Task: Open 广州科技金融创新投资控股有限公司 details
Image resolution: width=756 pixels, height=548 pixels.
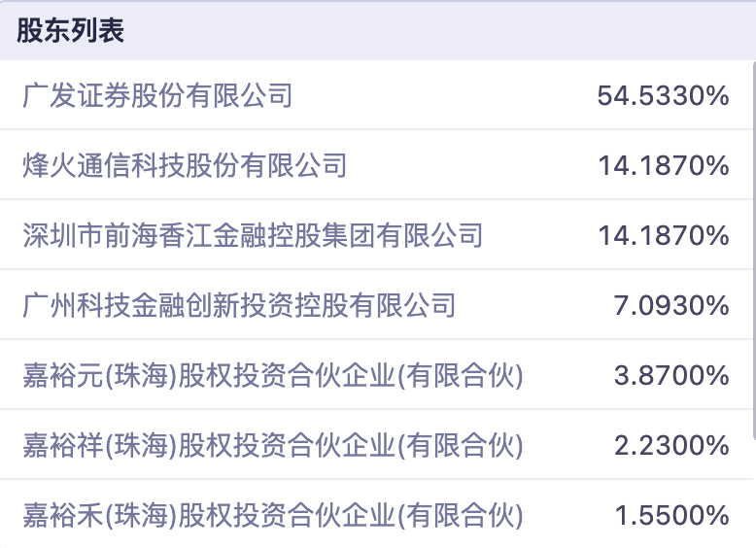Action: 238,305
